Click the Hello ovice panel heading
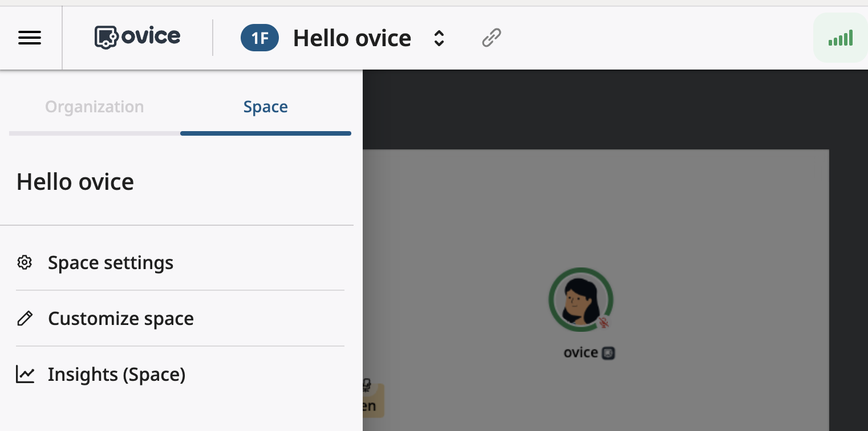The width and height of the screenshot is (868, 431). click(x=75, y=182)
